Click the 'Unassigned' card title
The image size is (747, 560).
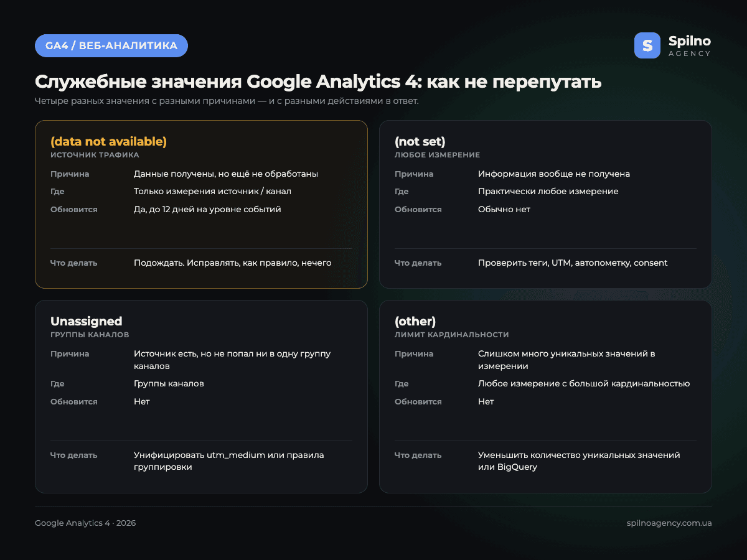(86, 321)
